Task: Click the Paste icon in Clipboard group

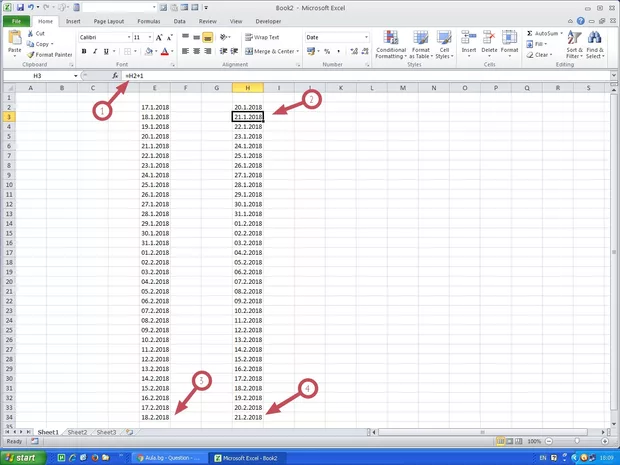Action: pyautogui.click(x=14, y=40)
